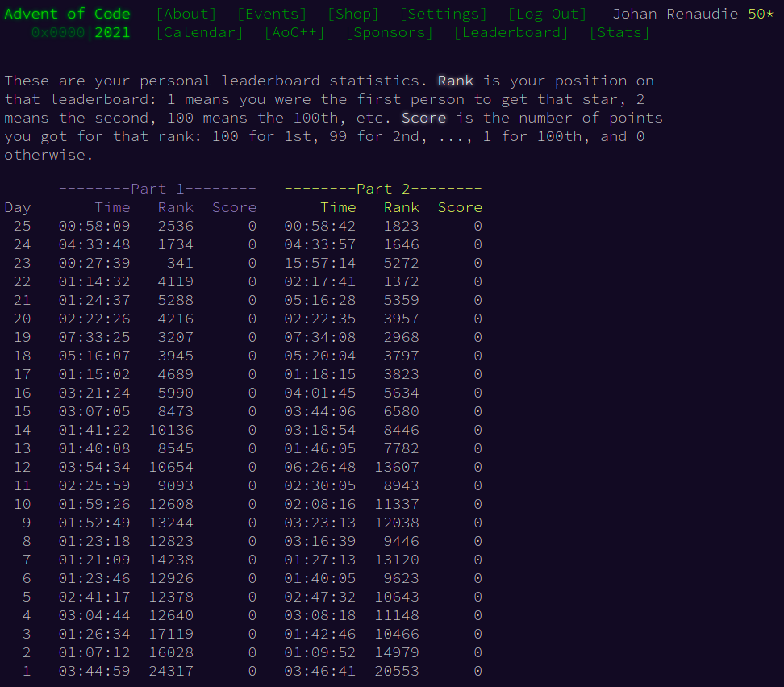784x687 pixels.
Task: Select Day 13 part 2 rank 7782
Action: [x=401, y=448]
